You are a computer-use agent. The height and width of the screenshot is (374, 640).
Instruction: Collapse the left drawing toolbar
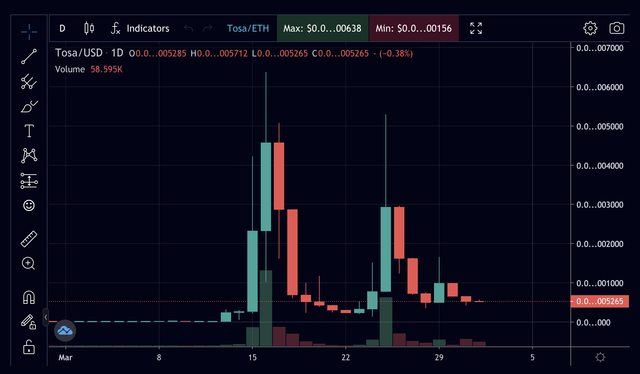tap(46, 317)
